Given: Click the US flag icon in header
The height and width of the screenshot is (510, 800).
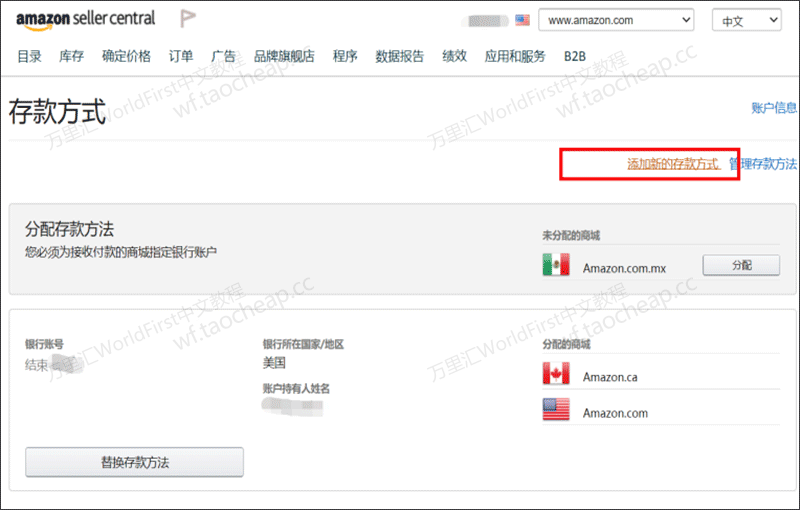Looking at the screenshot, I should tap(522, 20).
